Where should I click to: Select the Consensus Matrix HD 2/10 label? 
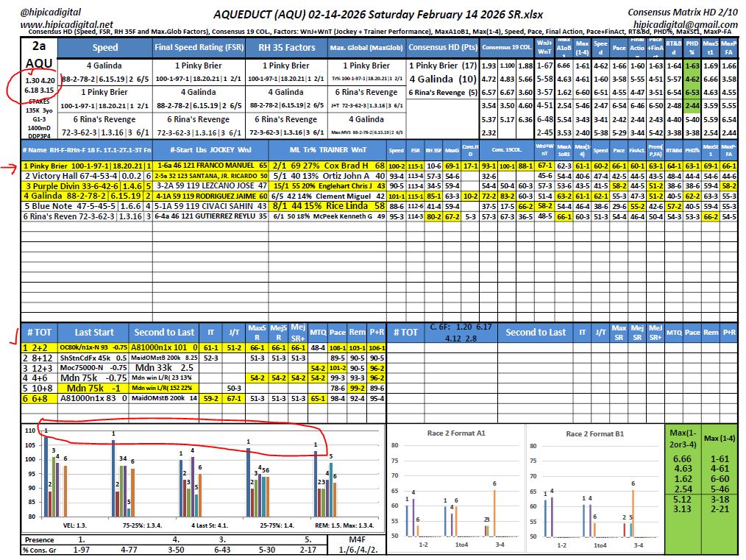pyautogui.click(x=683, y=12)
